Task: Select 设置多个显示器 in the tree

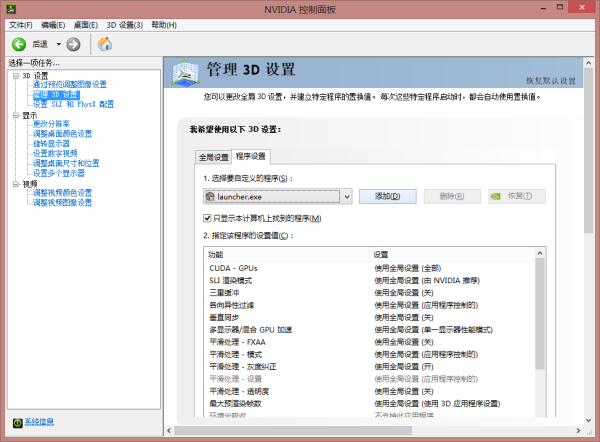Action: pyautogui.click(x=59, y=173)
